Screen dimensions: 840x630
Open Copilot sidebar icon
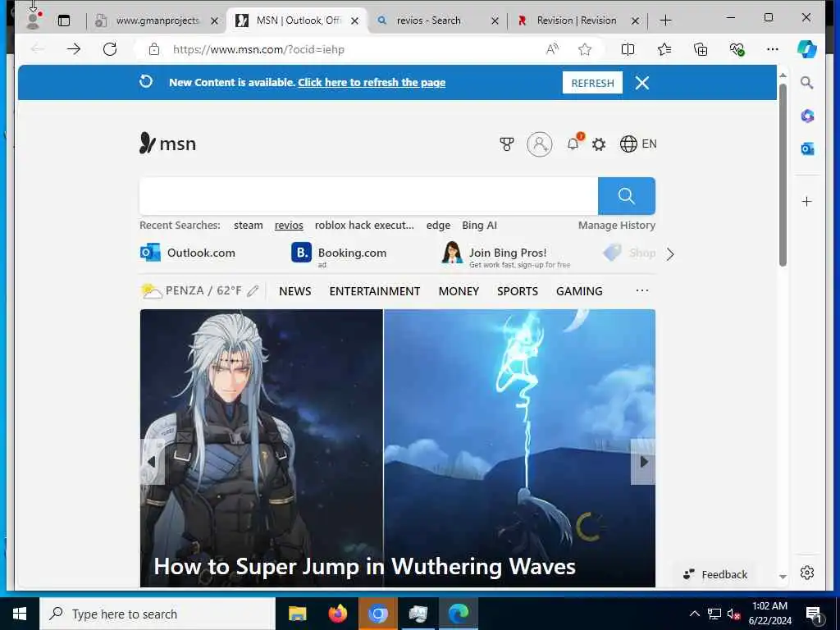807,49
